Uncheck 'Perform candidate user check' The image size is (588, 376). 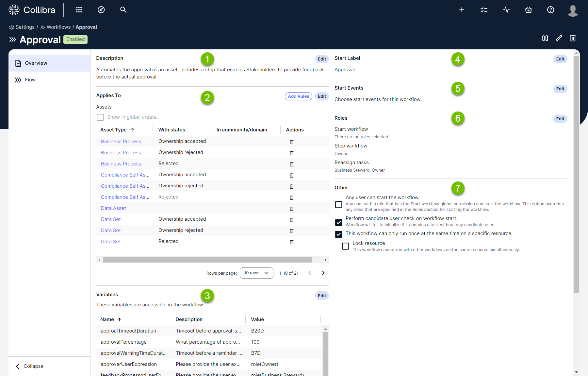pyautogui.click(x=339, y=222)
